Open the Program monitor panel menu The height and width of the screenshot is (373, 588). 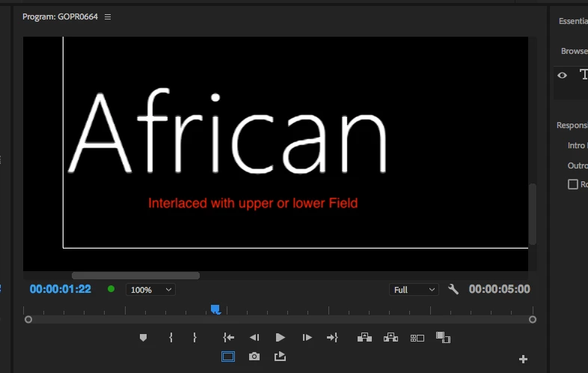(108, 17)
